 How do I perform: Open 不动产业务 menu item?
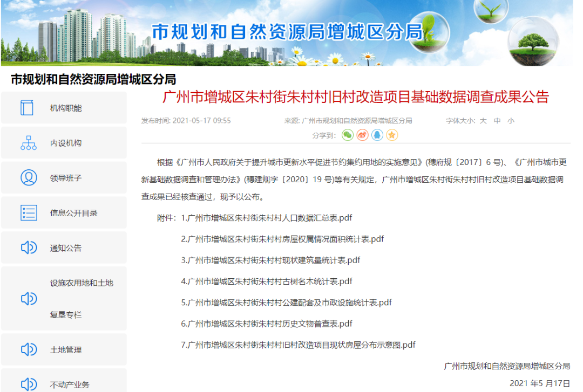pos(64,381)
